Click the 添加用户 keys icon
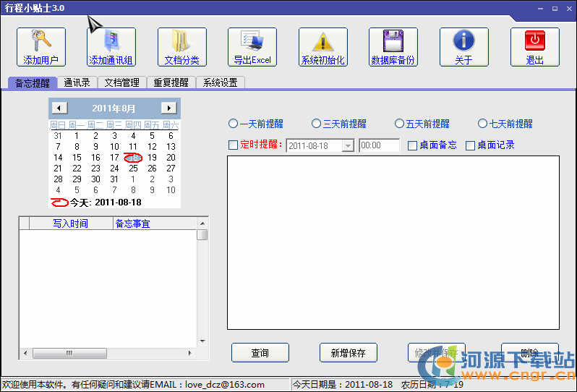This screenshot has height=392, width=577. click(40, 41)
